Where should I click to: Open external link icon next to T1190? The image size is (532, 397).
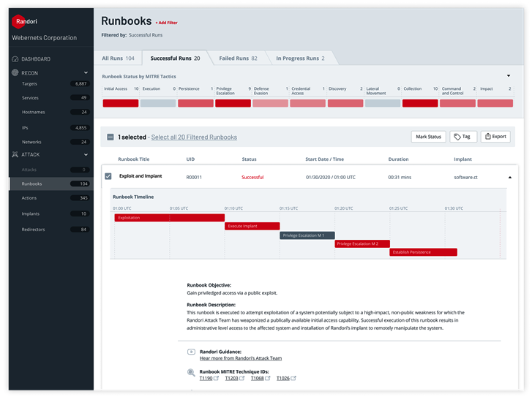[216, 378]
